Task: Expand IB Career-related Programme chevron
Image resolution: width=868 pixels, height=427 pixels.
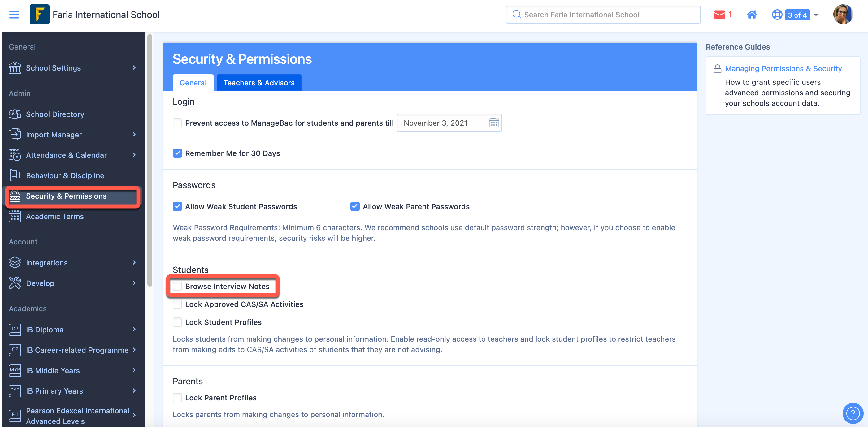Action: (x=134, y=350)
